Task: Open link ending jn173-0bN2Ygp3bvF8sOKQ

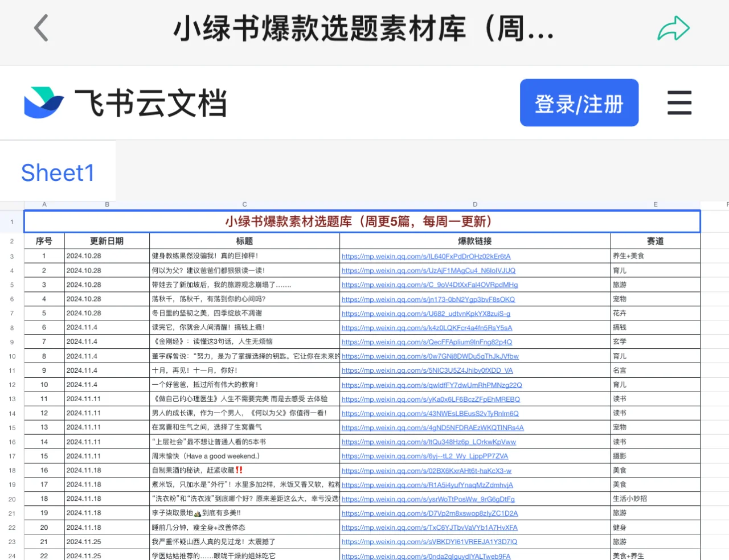Action: pos(428,299)
